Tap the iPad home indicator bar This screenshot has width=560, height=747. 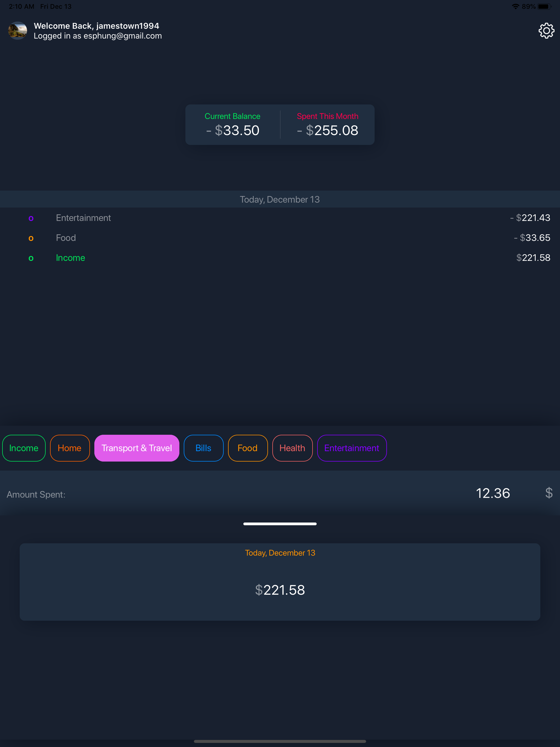(x=280, y=741)
